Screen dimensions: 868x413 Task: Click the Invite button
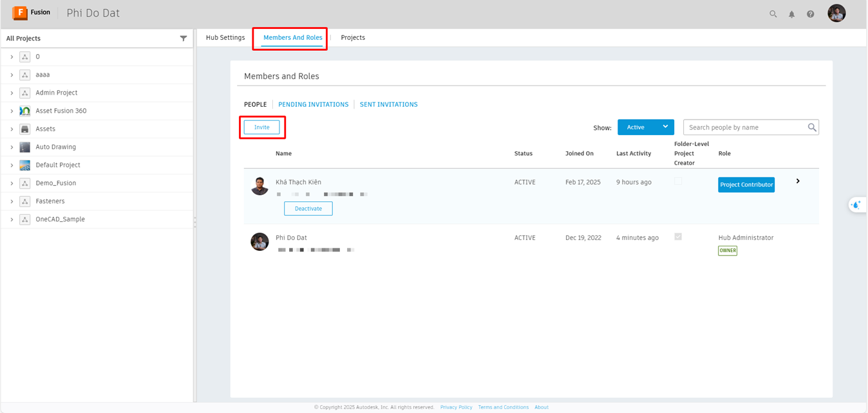point(262,127)
